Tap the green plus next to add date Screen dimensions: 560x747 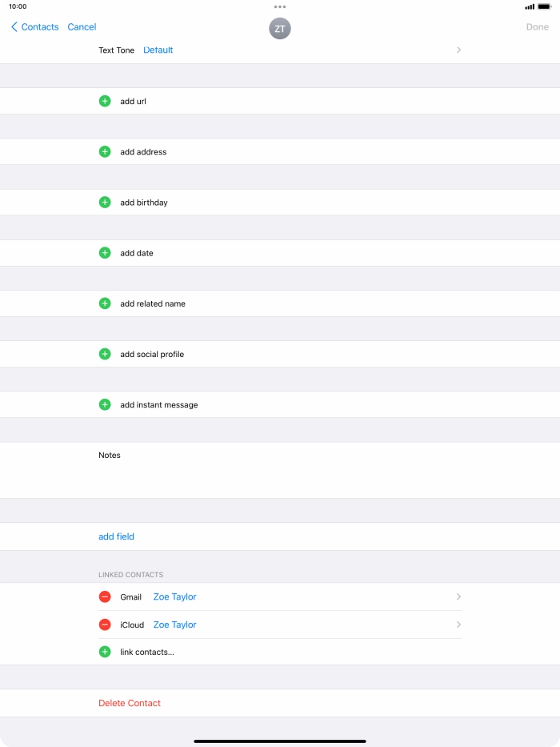[x=105, y=253]
